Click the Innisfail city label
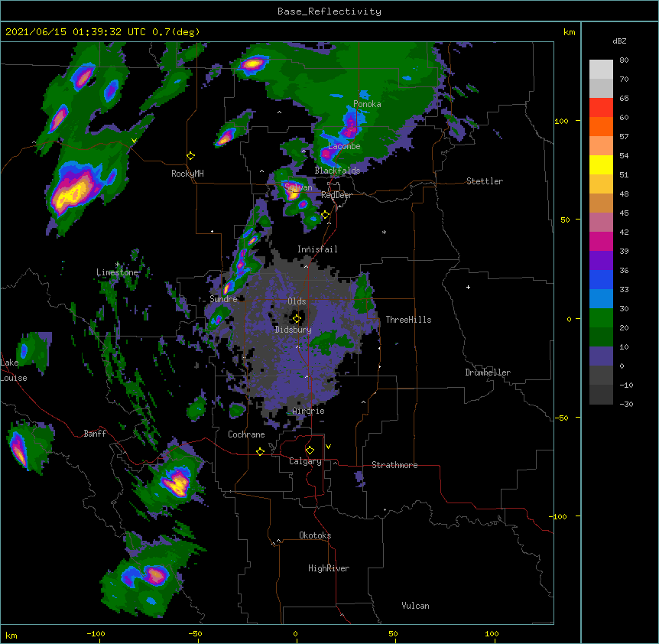Image resolution: width=659 pixels, height=644 pixels. (317, 249)
